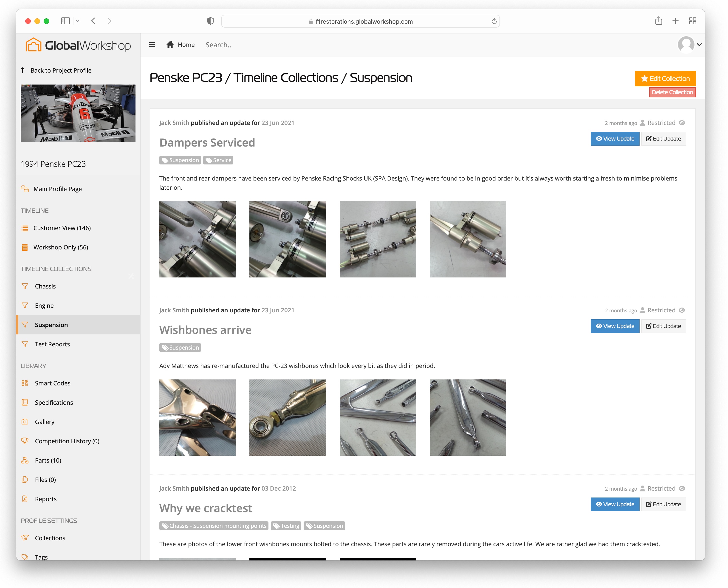Edit Update for Dampers Serviced

[663, 139]
